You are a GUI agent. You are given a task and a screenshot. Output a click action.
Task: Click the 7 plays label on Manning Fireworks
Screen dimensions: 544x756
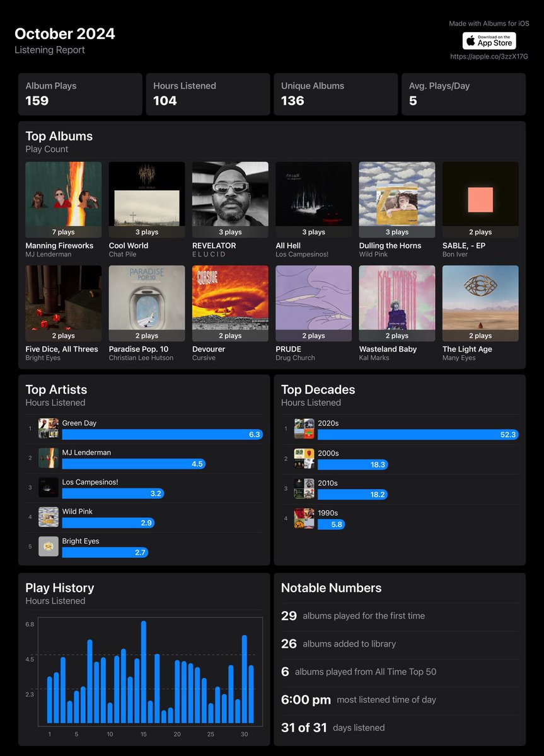tap(64, 232)
